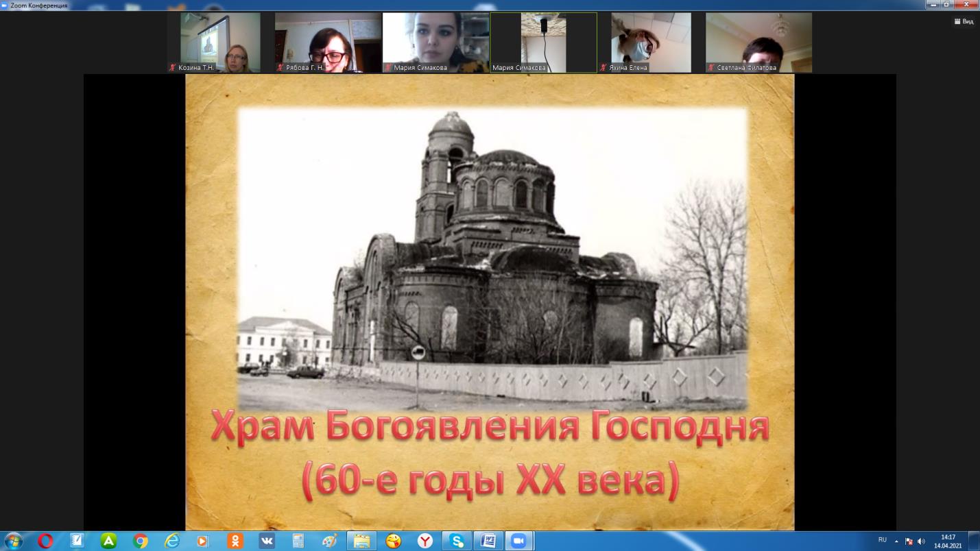Open the RU input language selector

click(x=883, y=540)
